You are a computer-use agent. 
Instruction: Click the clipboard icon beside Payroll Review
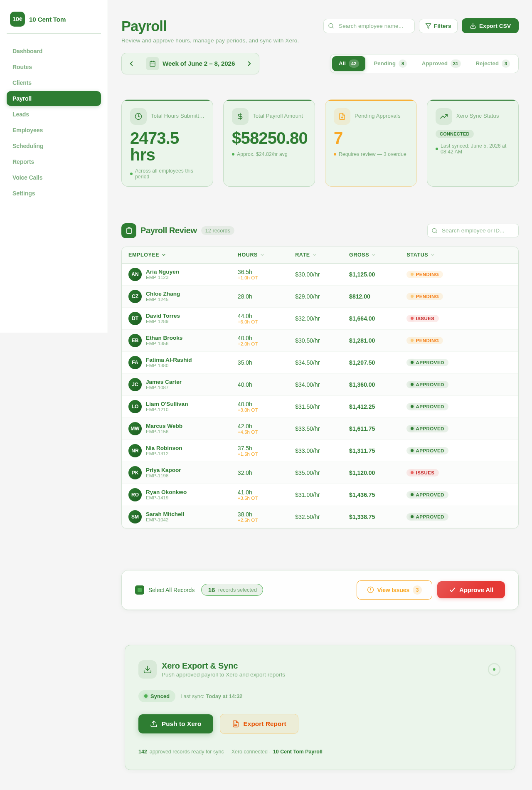point(129,231)
